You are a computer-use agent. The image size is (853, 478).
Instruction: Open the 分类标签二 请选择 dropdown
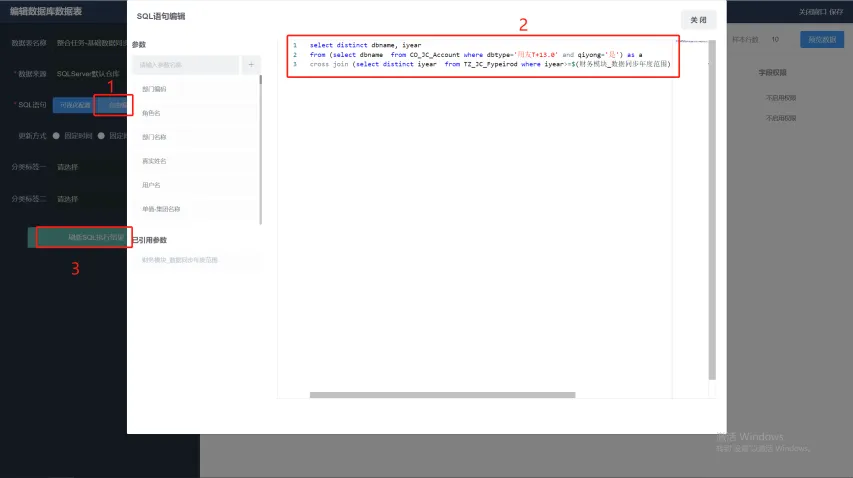[90, 199]
